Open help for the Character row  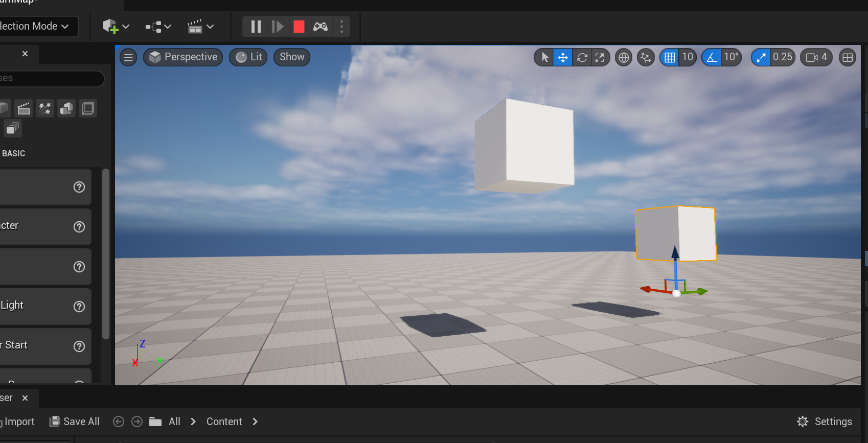pos(79,227)
